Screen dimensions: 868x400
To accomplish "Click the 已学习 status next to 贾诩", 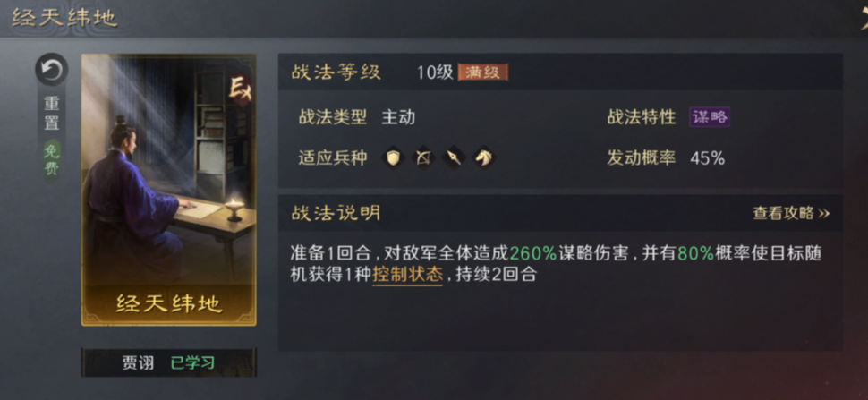I will 192,363.
